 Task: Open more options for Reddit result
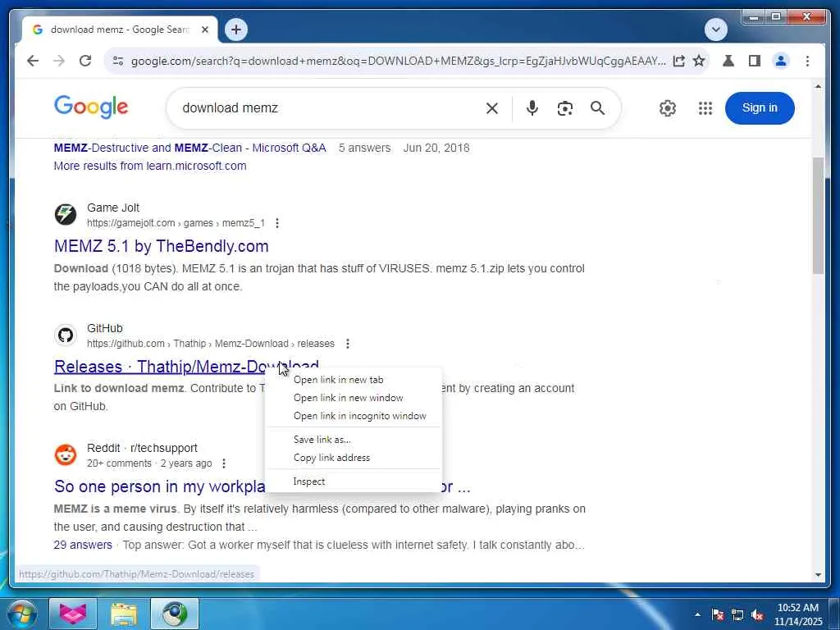coord(224,463)
